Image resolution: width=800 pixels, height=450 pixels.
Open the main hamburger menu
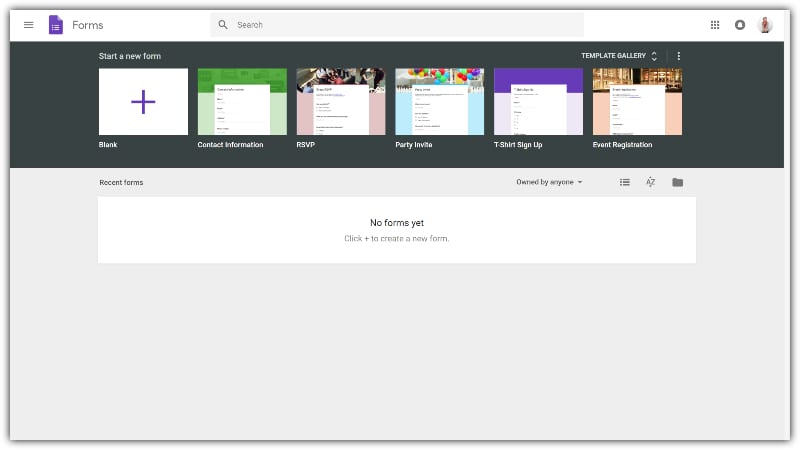click(x=28, y=25)
